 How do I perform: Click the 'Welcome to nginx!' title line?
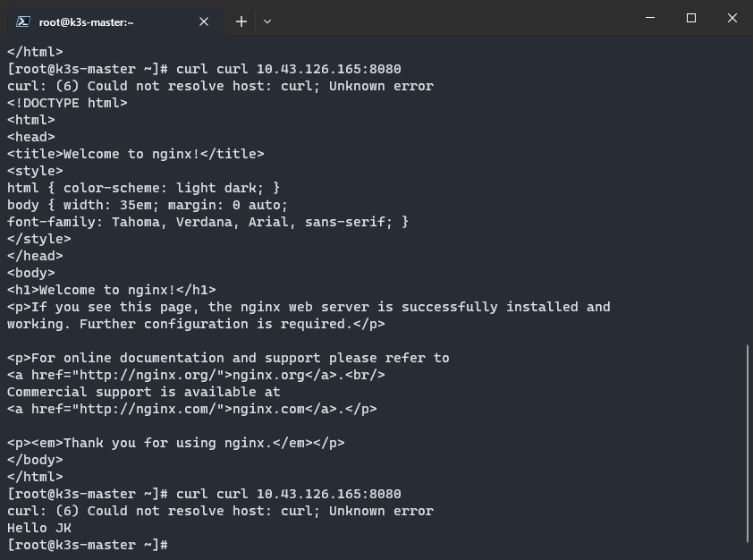pyautogui.click(x=135, y=154)
